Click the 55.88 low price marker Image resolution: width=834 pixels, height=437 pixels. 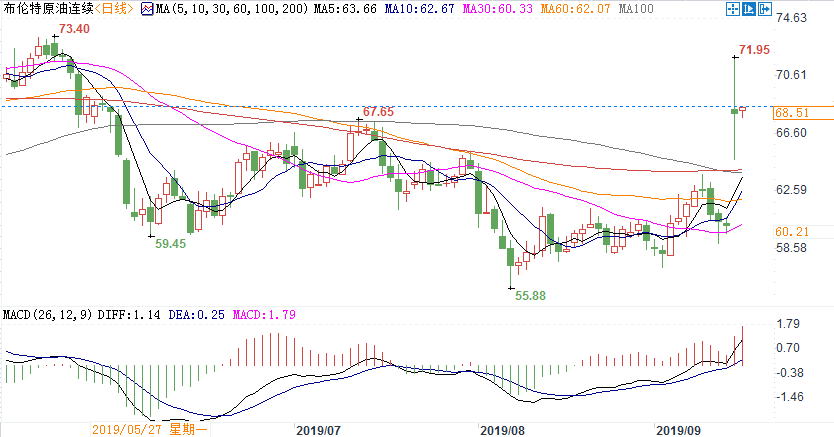pyautogui.click(x=530, y=296)
